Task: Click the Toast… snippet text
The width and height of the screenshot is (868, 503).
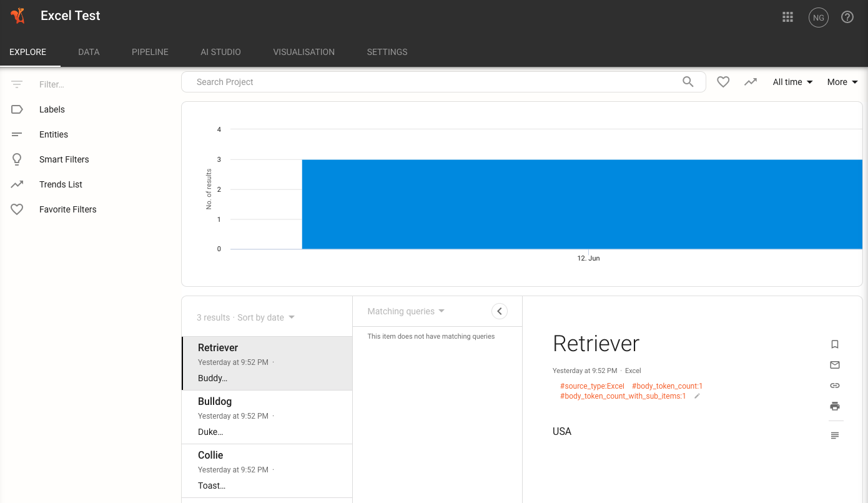Action: point(212,486)
